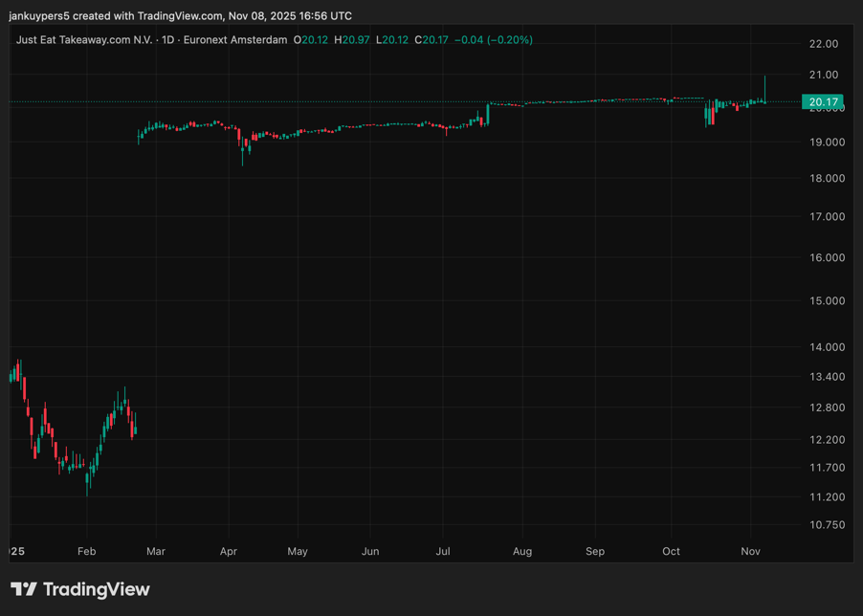Click the 19.000 price axis label
This screenshot has width=863, height=616.
827,142
